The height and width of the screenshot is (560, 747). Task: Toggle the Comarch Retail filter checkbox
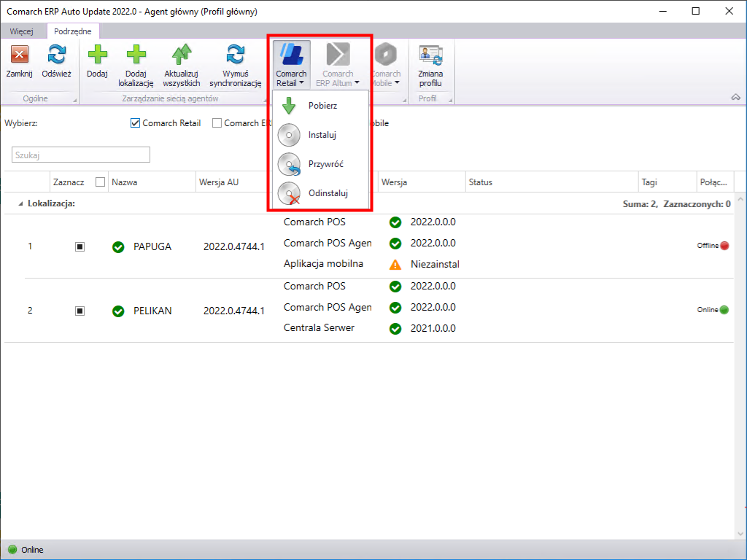click(x=135, y=122)
